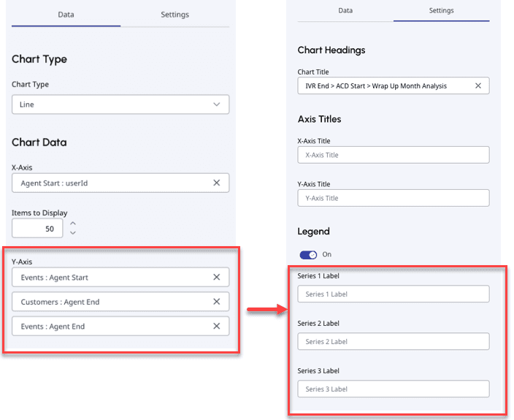Focus the Series 3 Label field
The width and height of the screenshot is (514, 420).
[x=393, y=389]
